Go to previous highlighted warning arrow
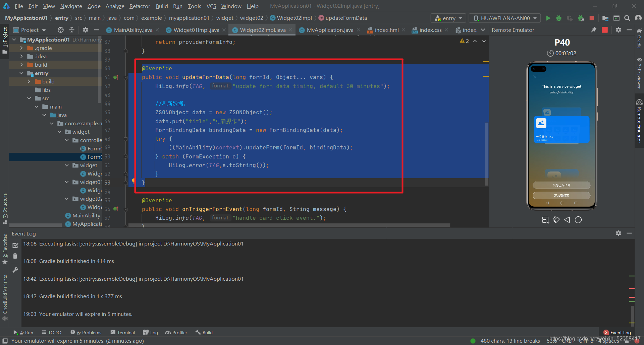The height and width of the screenshot is (345, 644). click(x=475, y=41)
